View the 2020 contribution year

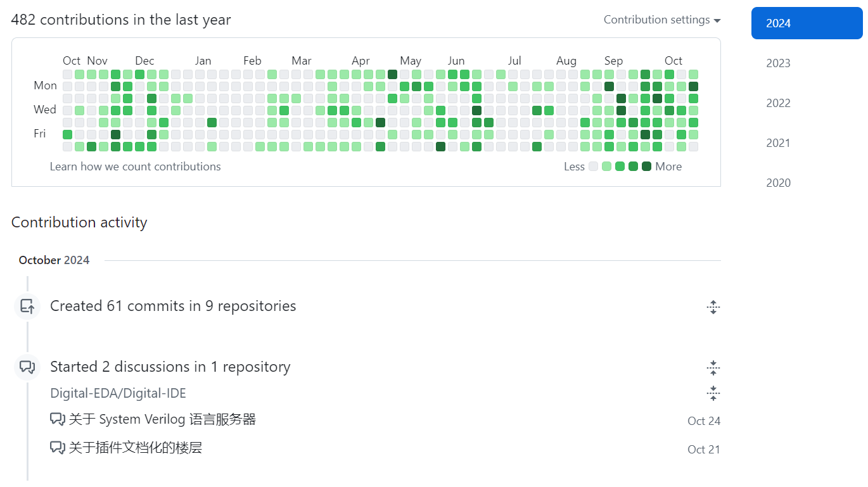(778, 183)
